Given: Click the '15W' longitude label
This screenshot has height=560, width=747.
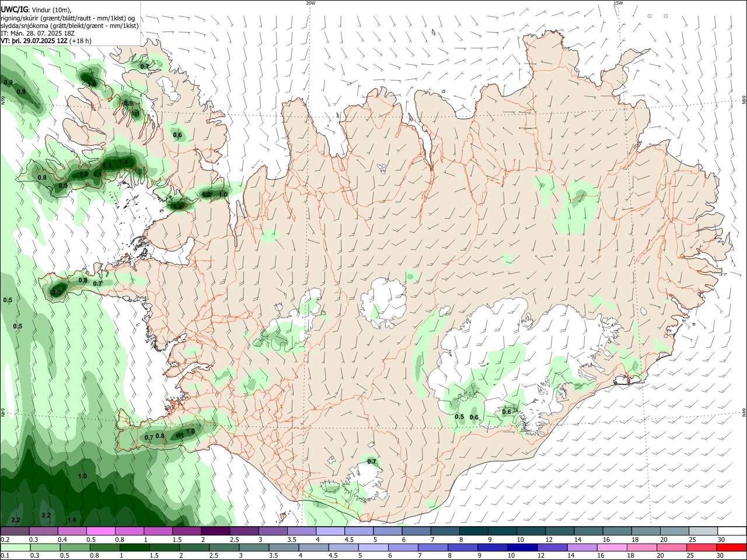Looking at the screenshot, I should 618,3.
